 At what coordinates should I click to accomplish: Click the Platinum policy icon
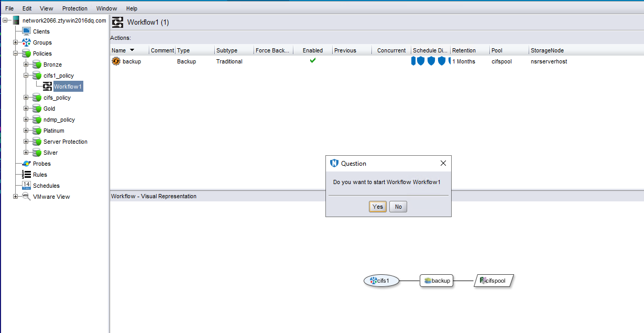click(x=37, y=131)
